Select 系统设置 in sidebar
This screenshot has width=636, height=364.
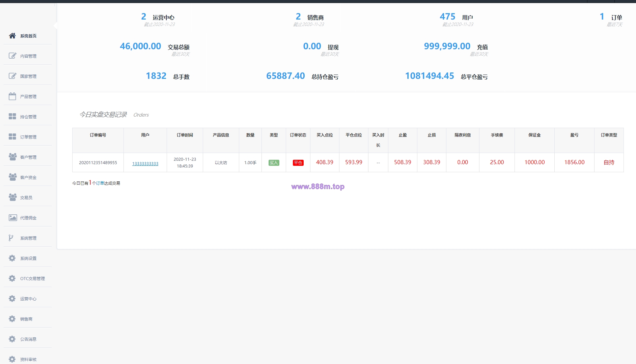click(x=28, y=258)
